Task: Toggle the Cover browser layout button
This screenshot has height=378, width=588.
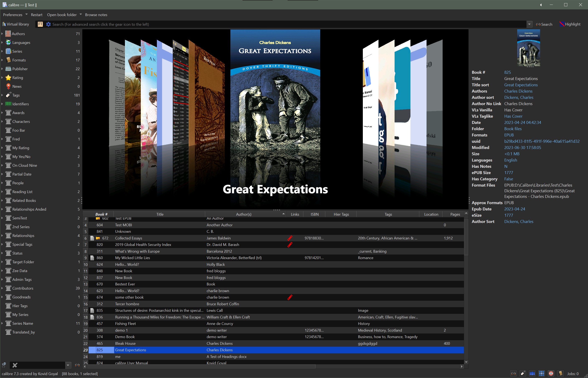Action: pyautogui.click(x=532, y=374)
